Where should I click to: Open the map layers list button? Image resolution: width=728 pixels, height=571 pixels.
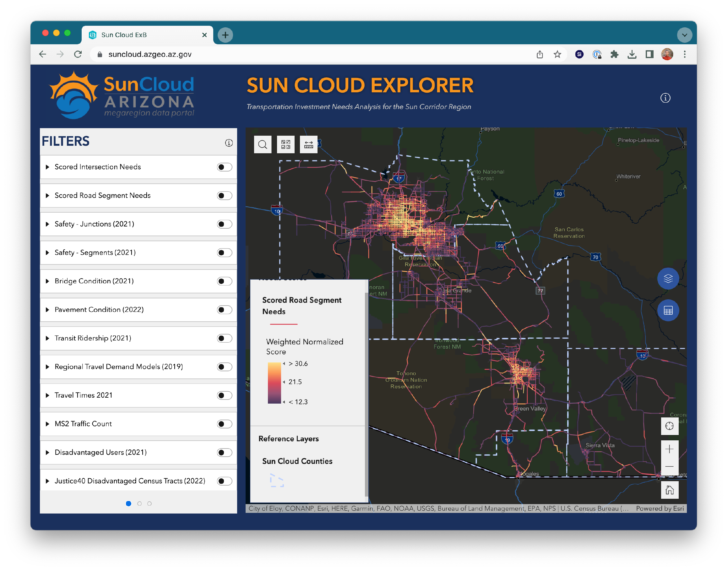[668, 279]
